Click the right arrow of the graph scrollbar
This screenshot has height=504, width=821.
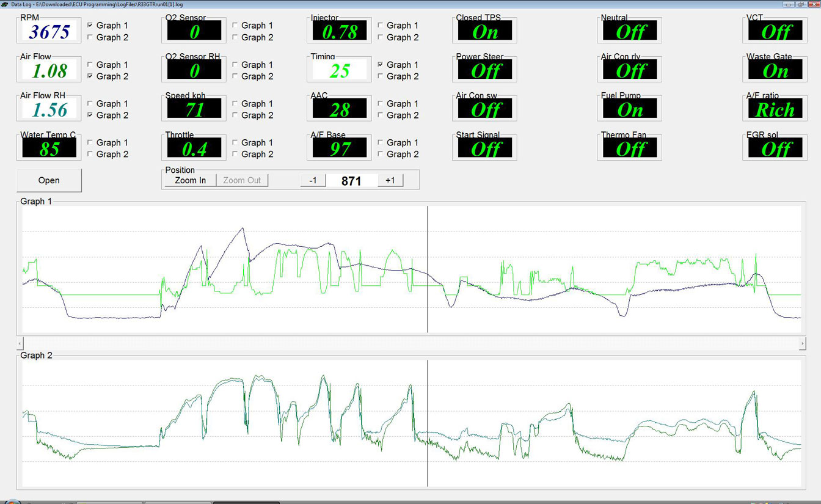(x=802, y=344)
